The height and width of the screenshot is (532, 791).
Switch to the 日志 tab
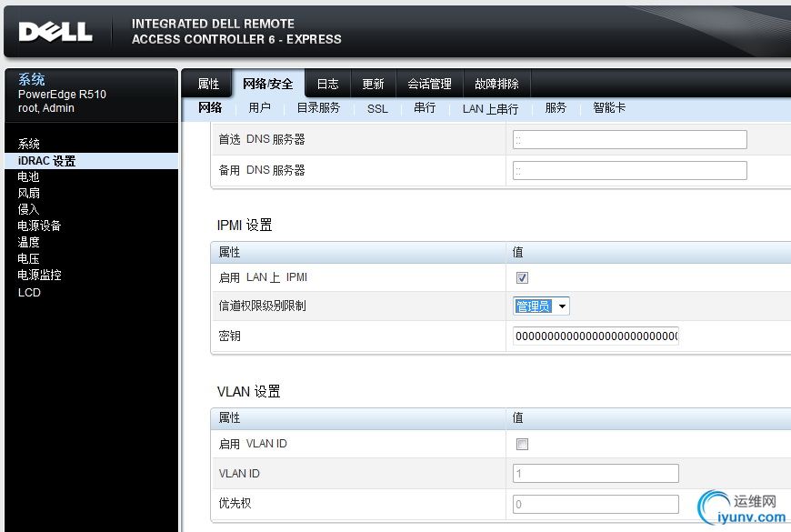coord(327,84)
